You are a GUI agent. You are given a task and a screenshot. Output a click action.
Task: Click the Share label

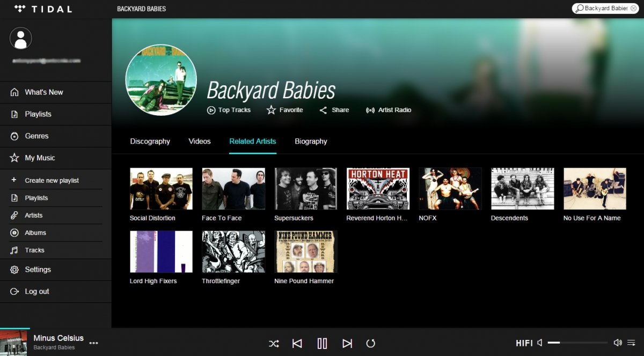coord(340,110)
